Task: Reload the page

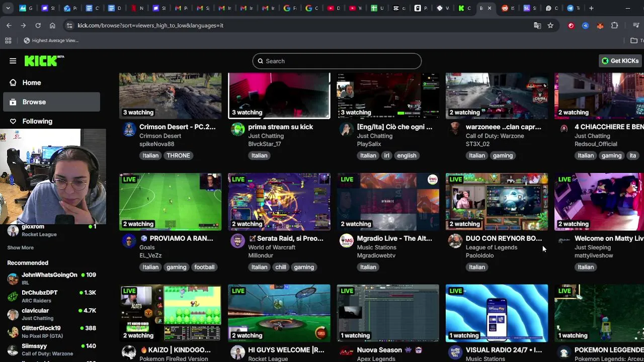Action: click(38, 25)
